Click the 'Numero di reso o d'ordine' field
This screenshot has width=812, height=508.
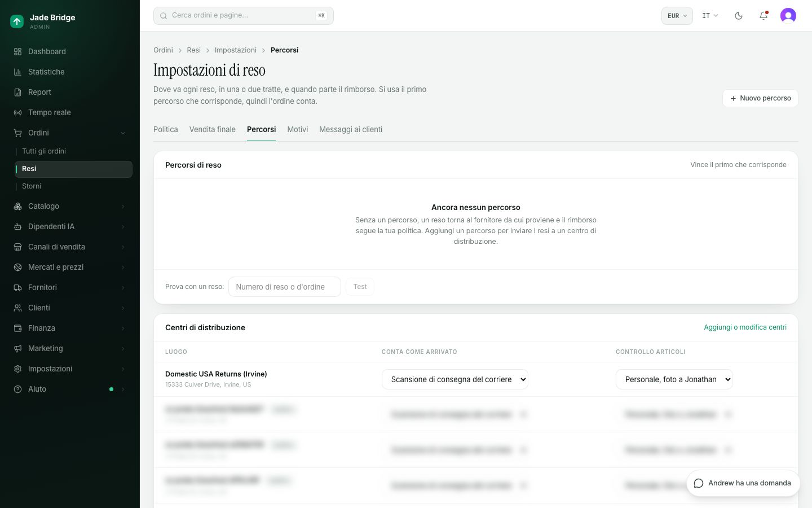[x=285, y=287]
